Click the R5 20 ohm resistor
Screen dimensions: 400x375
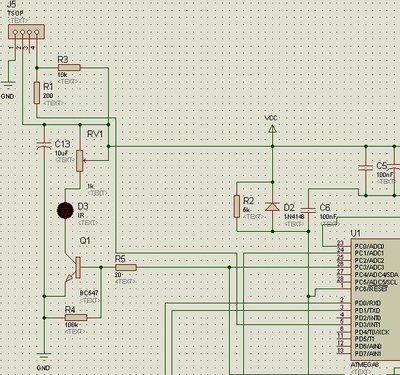[x=126, y=267]
